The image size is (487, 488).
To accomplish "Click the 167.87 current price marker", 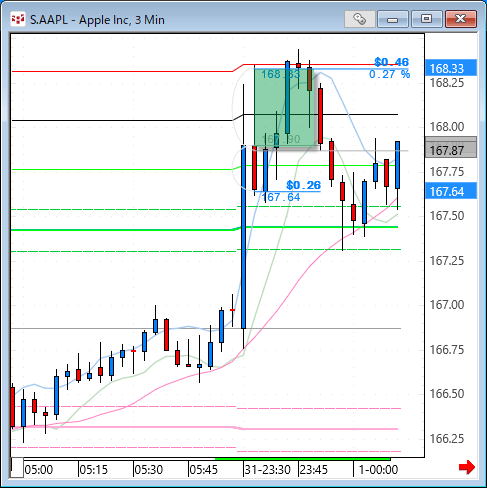I will click(451, 150).
